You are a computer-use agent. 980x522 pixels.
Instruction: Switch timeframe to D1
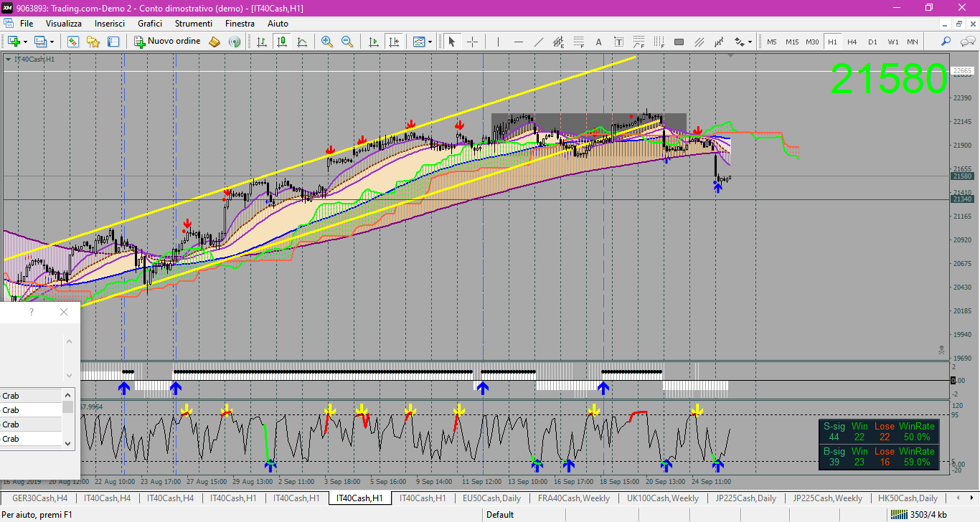click(x=872, y=42)
